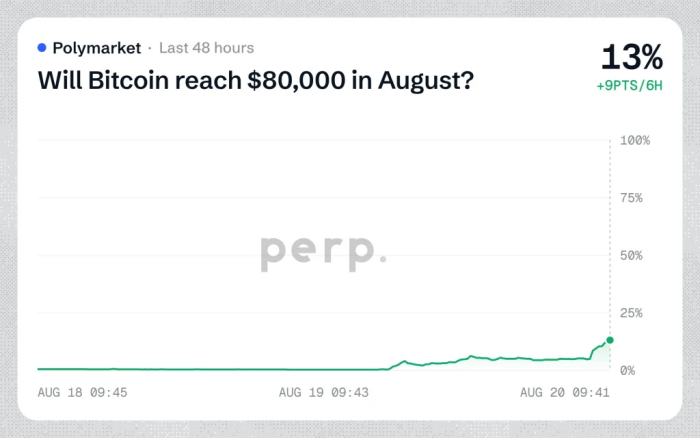Click the perp. watermark logo
Screen dimensions: 700x438
tap(324, 253)
